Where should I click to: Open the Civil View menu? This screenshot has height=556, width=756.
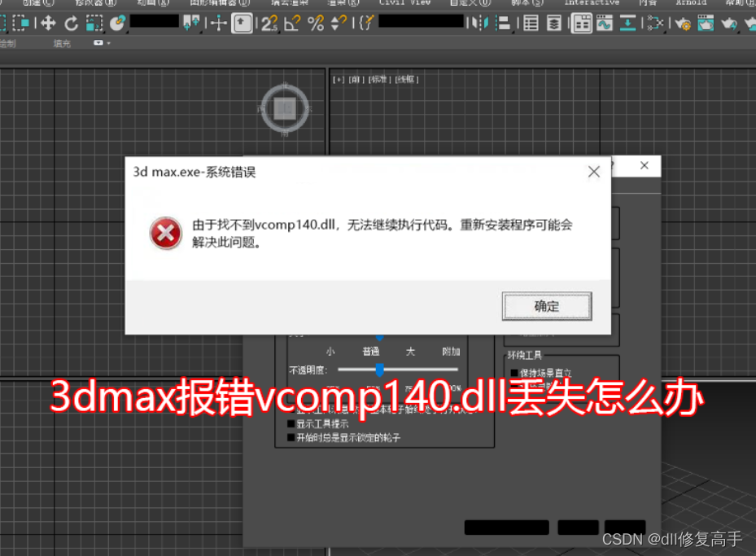[404, 2]
